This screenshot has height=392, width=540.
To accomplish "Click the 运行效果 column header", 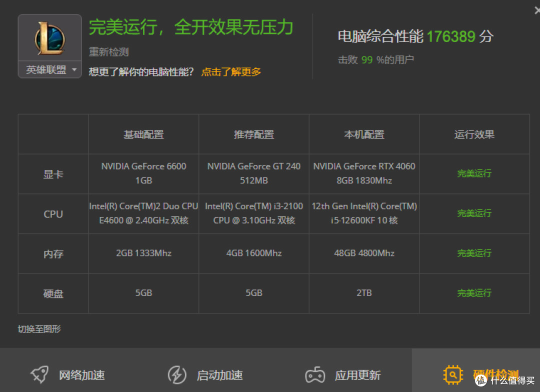I will pyautogui.click(x=474, y=134).
